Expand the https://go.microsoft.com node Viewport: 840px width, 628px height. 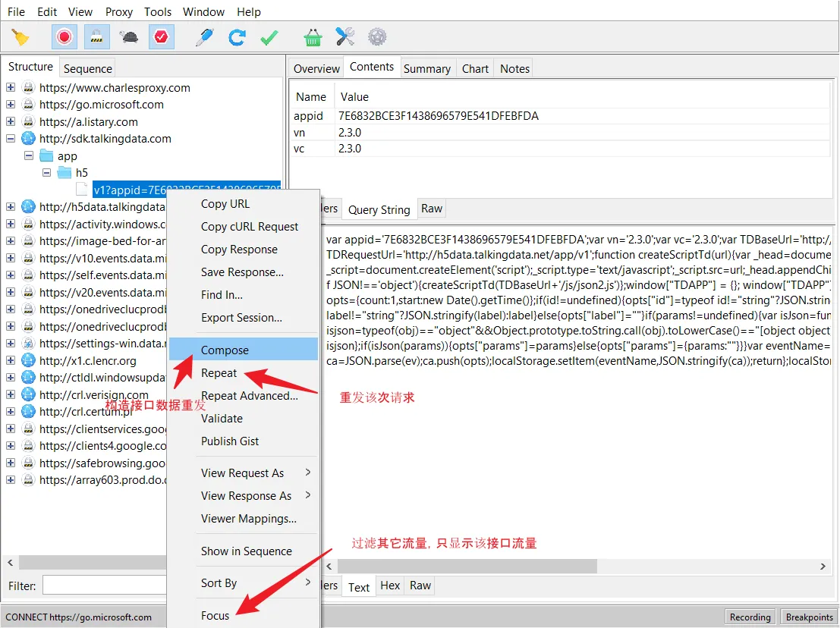click(x=10, y=105)
